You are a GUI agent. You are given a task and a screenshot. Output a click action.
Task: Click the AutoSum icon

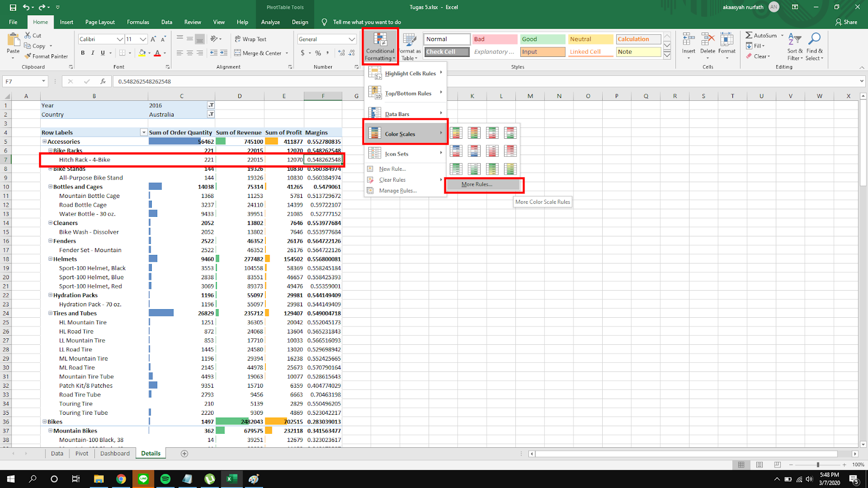tap(749, 35)
